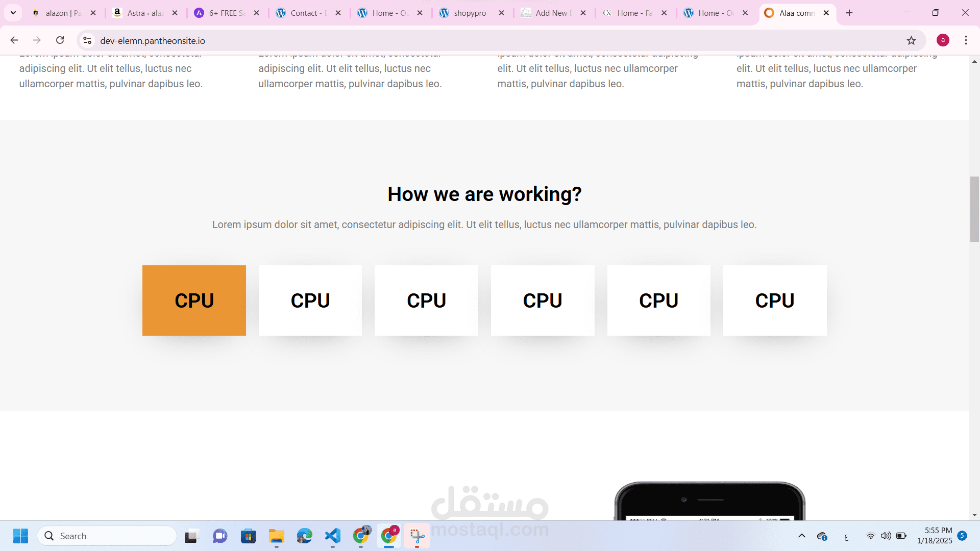
Task: Click the browser reload icon
Action: tap(60, 40)
